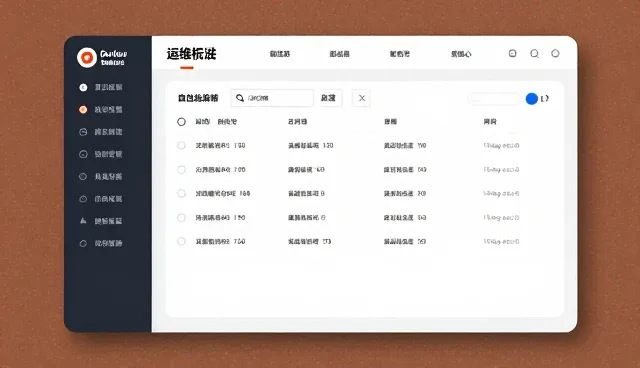The image size is (640, 368).
Task: Click the magnifier search icon in the top header
Action: point(534,53)
